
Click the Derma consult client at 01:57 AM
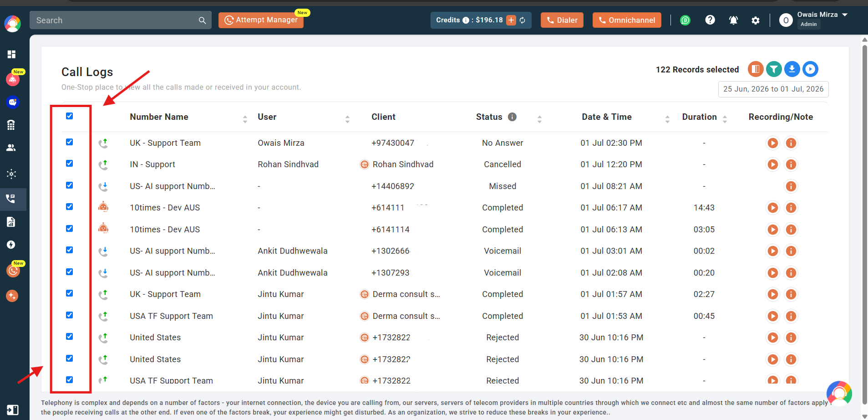click(406, 294)
